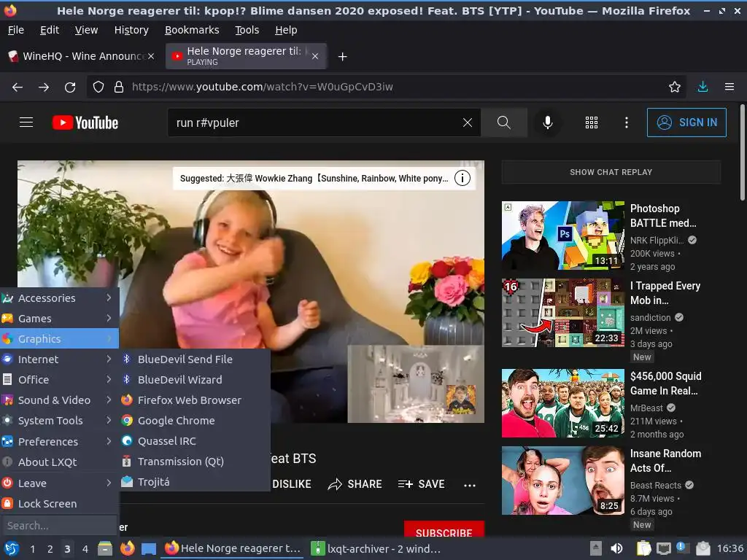Show site security padlock info
This screenshot has height=560, width=747.
[x=119, y=87]
